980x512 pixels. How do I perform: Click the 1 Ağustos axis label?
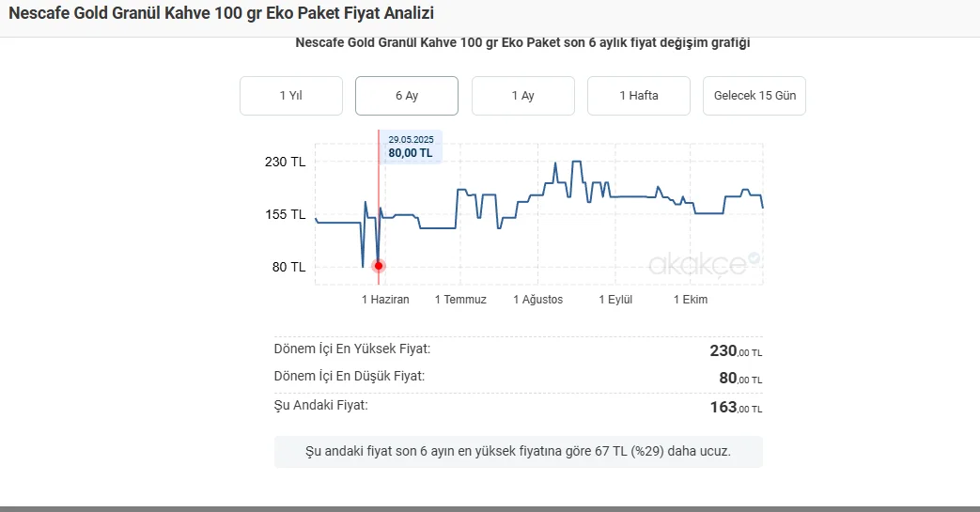[x=538, y=300]
